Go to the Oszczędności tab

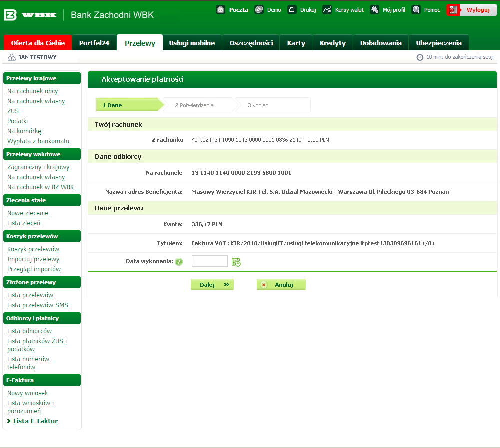(x=251, y=43)
